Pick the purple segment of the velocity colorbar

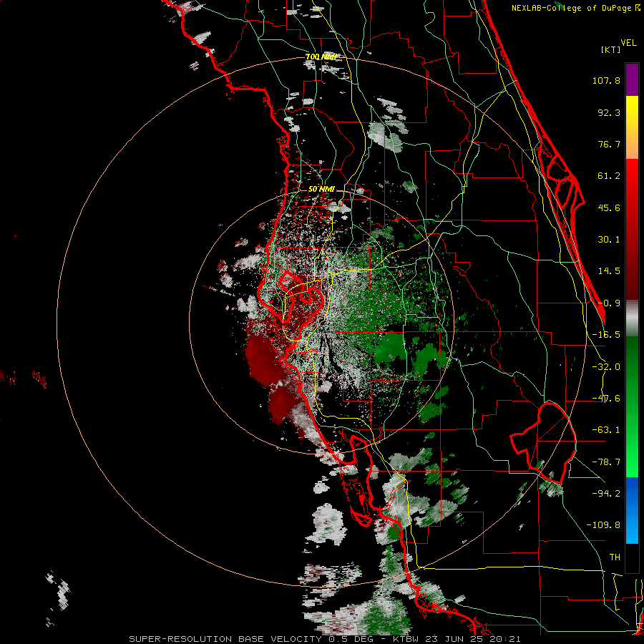[x=632, y=80]
